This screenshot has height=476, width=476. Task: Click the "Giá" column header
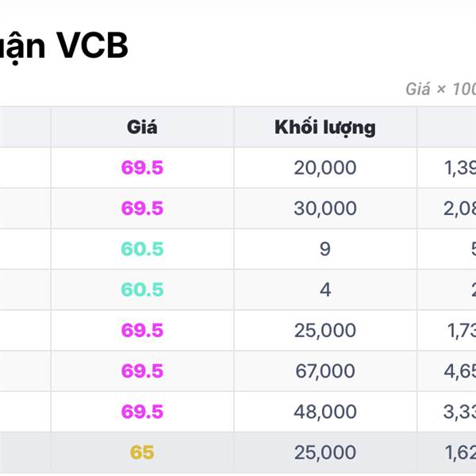pyautogui.click(x=142, y=127)
